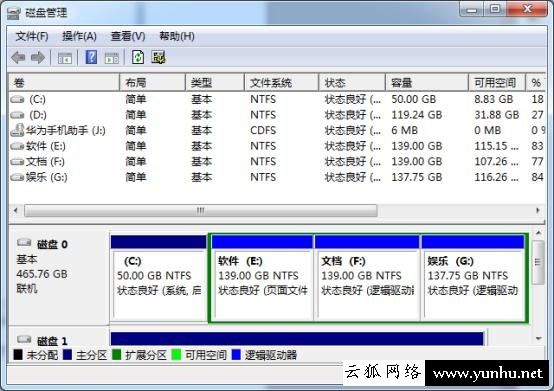Click the 8.83 GB free space cell

494,99
